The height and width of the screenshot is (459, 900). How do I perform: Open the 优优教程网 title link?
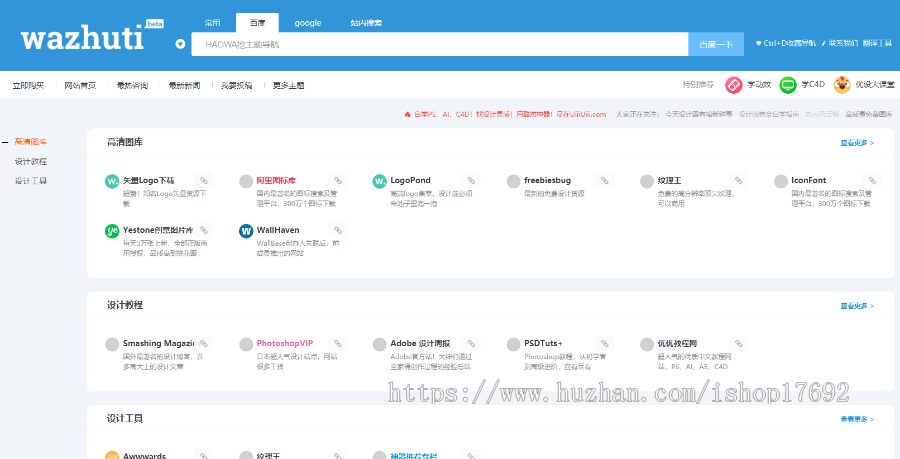(x=677, y=343)
